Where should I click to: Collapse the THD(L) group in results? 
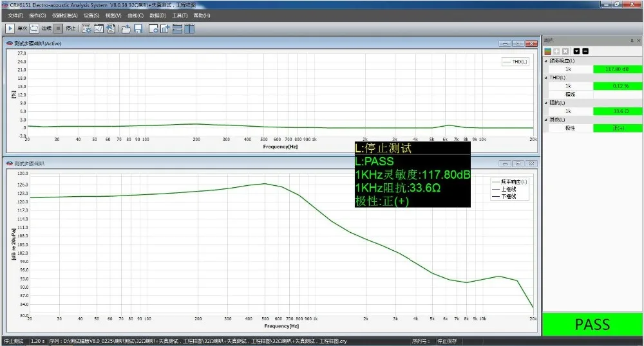(x=546, y=77)
